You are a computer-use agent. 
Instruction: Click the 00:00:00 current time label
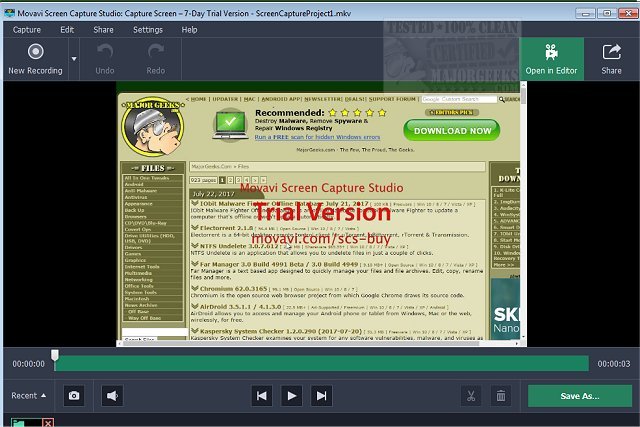coord(29,364)
